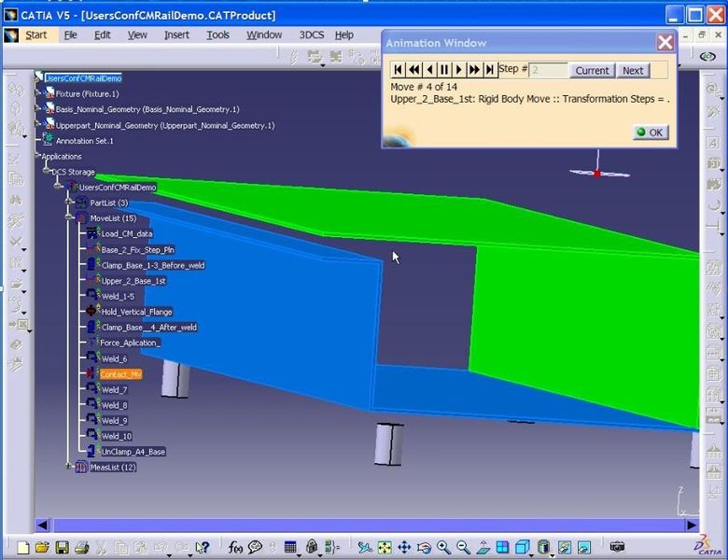Jump to first animation step
Screen dimensions: 728x560
(x=399, y=70)
